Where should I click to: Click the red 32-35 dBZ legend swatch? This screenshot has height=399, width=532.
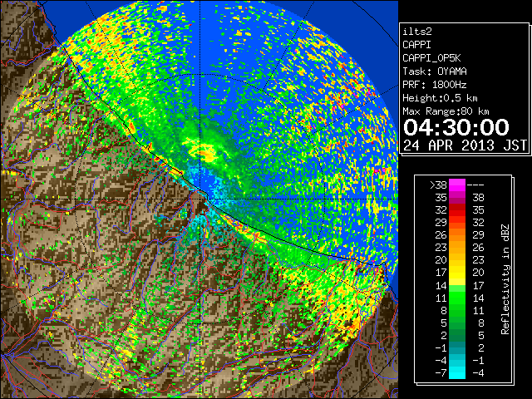[x=457, y=210]
